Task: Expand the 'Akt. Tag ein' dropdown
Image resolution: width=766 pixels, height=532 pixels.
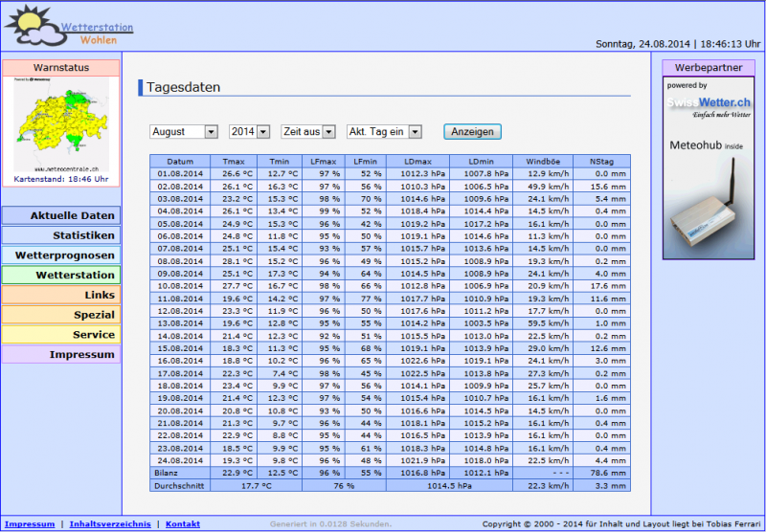Action: [x=383, y=132]
